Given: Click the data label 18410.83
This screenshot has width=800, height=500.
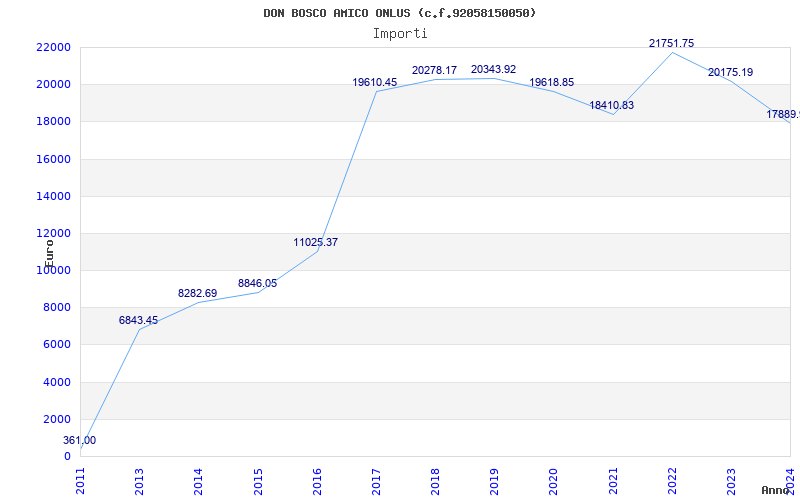Looking at the screenshot, I should tap(612, 105).
